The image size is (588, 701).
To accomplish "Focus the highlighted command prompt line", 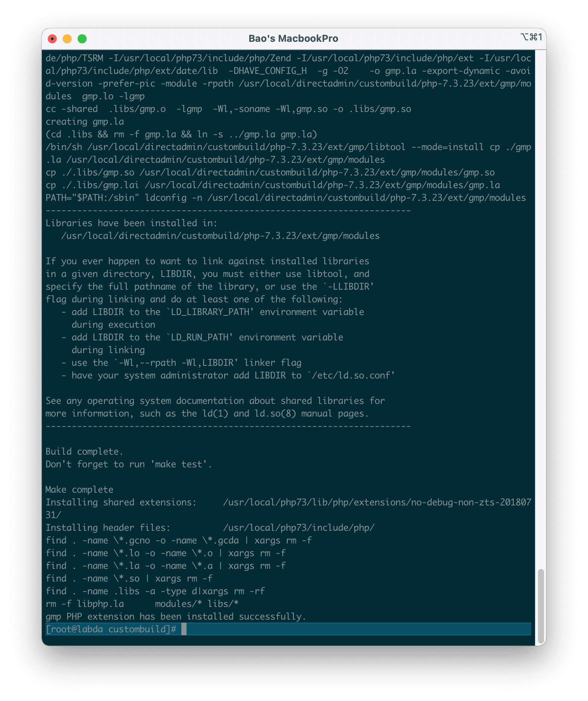I will [336, 629].
